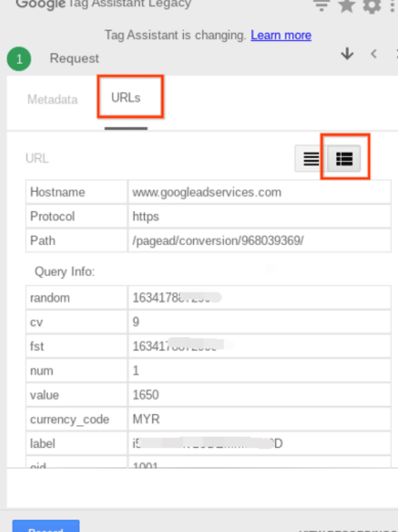Select the path /pagead/conversion/968039369/
This screenshot has width=398, height=532.
tap(218, 241)
